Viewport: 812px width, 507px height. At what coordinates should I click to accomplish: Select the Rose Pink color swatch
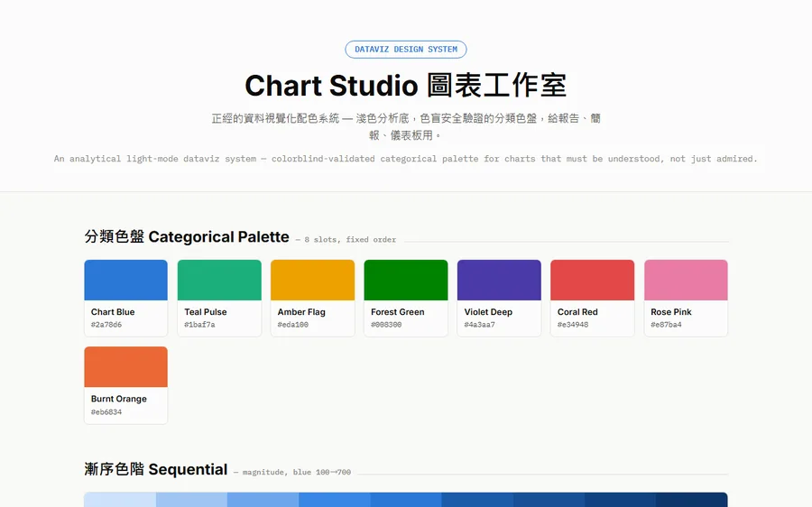click(x=686, y=281)
